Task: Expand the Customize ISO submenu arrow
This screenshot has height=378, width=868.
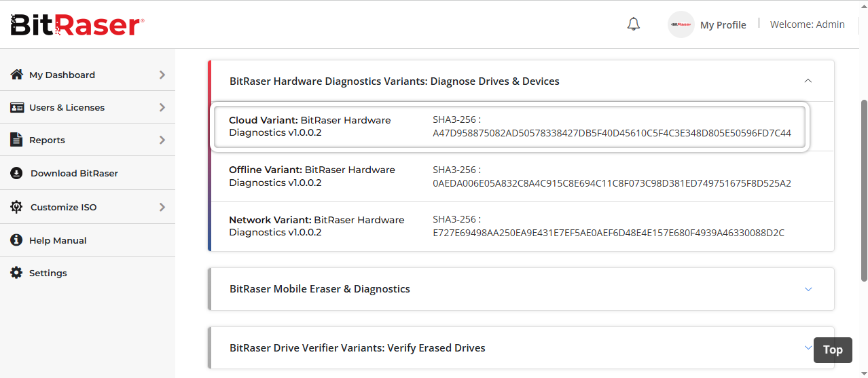Action: pyautogui.click(x=162, y=207)
